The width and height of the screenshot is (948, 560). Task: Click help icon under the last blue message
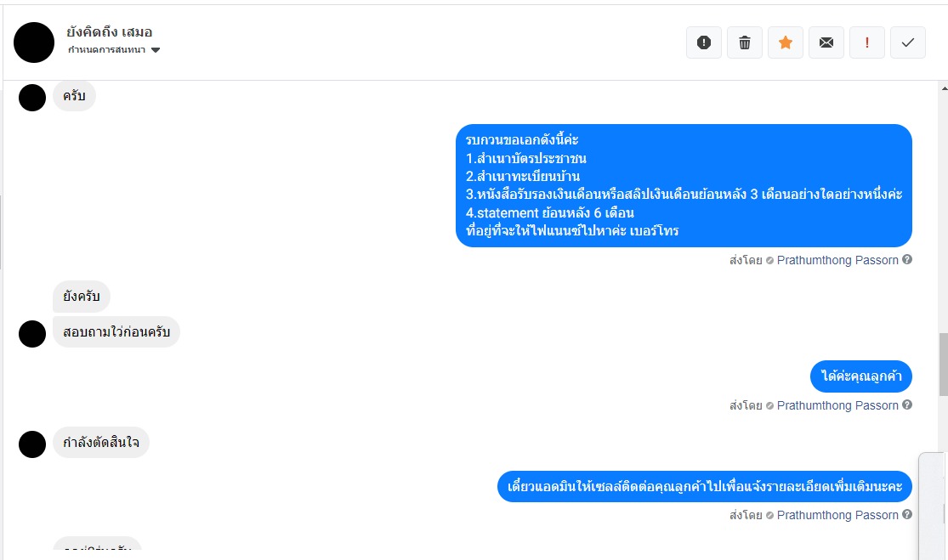click(x=907, y=515)
